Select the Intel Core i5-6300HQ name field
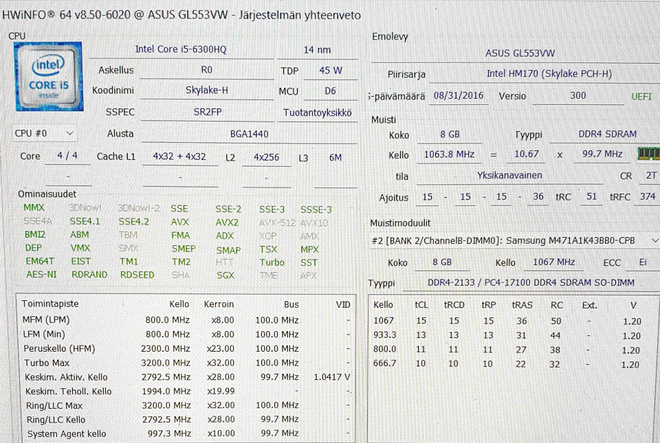Screen dimensions: 660x443 click(181, 50)
